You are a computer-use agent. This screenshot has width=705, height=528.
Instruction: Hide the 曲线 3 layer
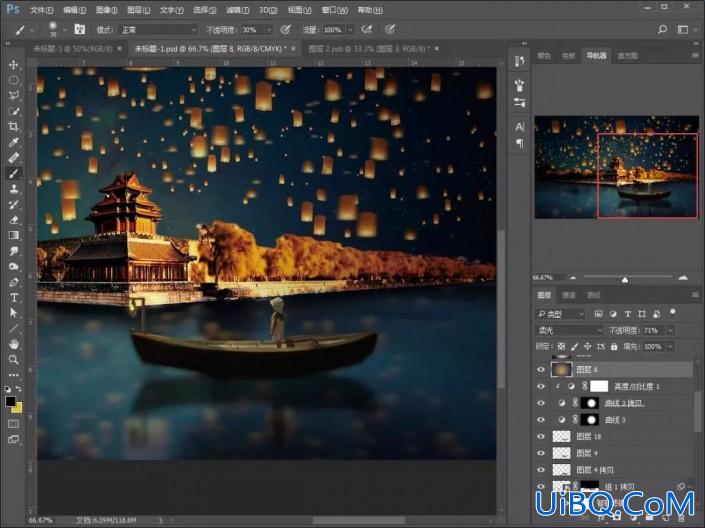coord(540,420)
